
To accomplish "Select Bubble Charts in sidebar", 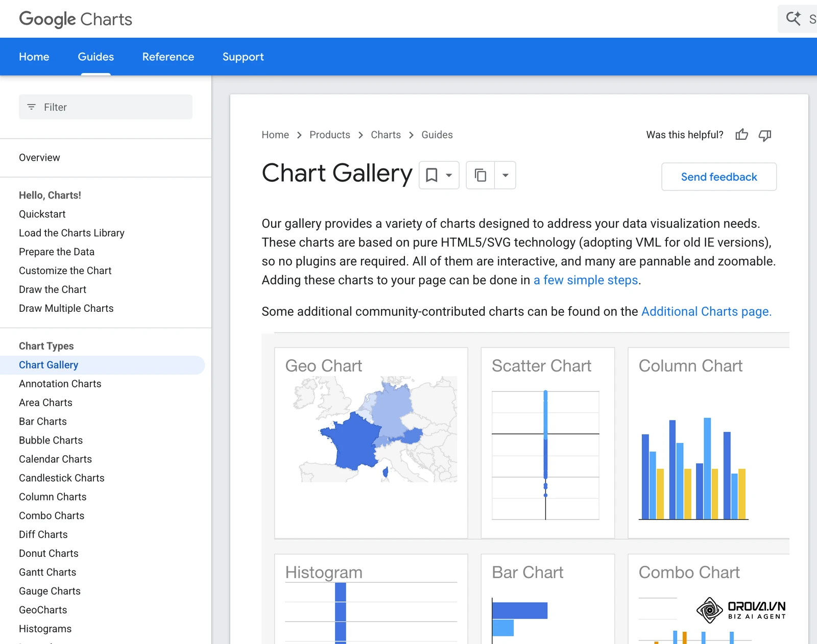I will 51,440.
